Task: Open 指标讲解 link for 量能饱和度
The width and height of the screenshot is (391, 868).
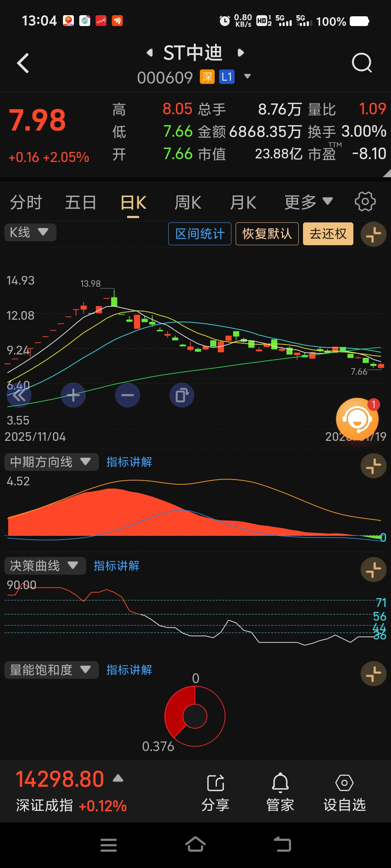Action: click(x=129, y=670)
